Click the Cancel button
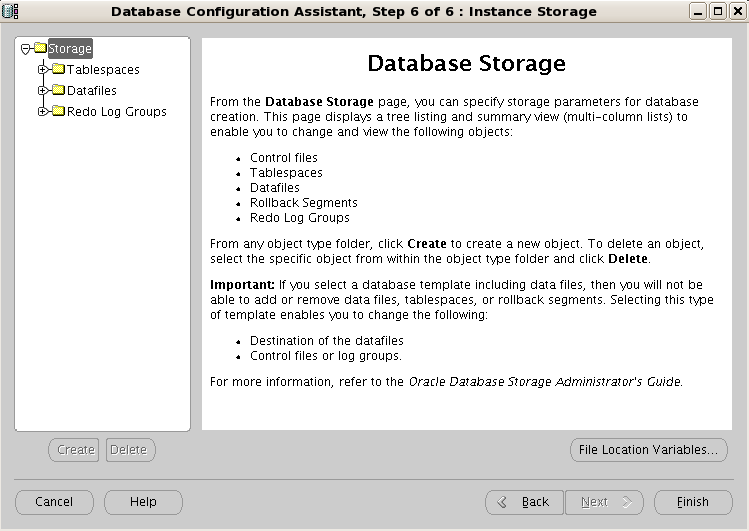The width and height of the screenshot is (749, 531). coord(54,502)
